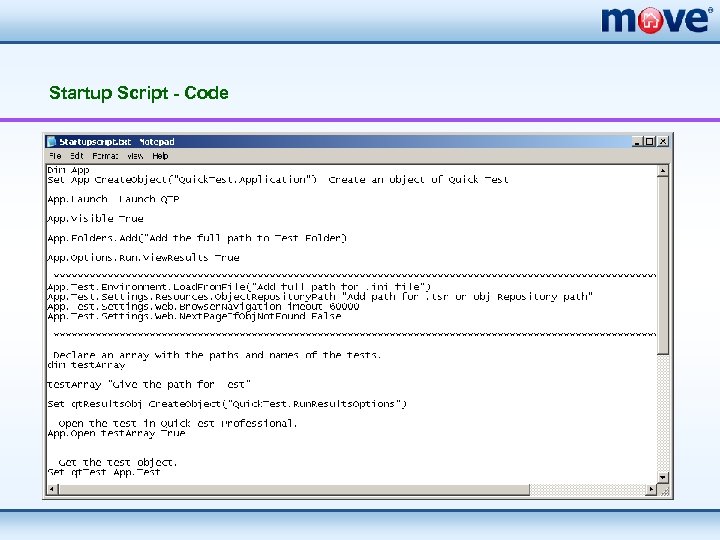Click the vertical scrollbar down arrow
This screenshot has height=540, width=720.
(662, 478)
